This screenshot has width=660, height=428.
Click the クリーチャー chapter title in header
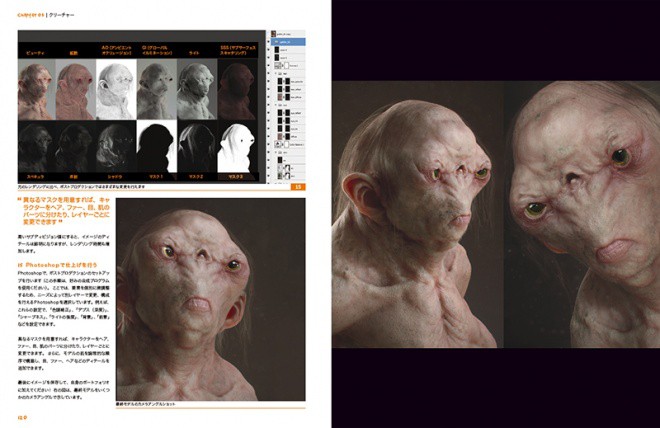[62, 15]
